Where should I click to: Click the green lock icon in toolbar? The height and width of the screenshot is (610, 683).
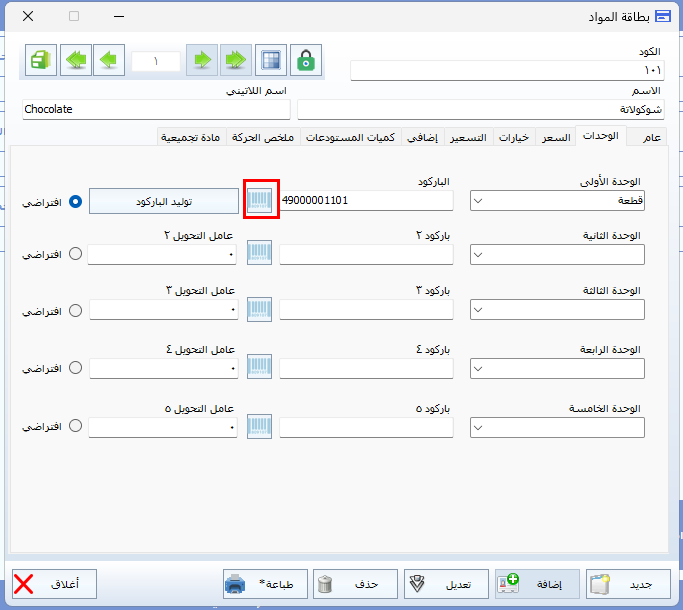click(x=306, y=60)
